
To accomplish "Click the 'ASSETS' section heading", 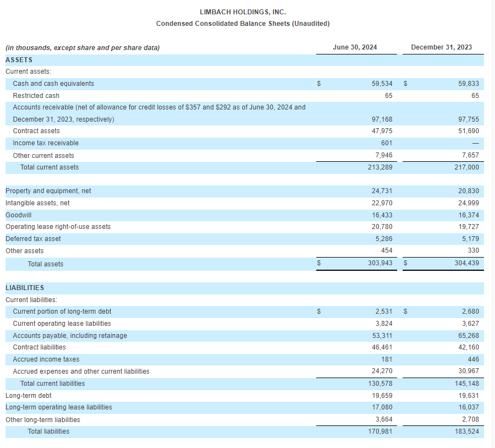I will [19, 60].
